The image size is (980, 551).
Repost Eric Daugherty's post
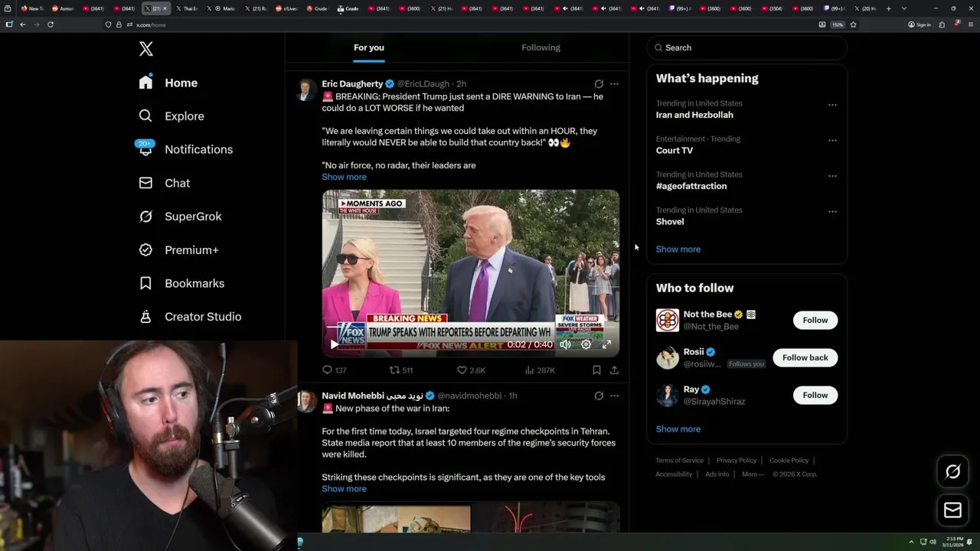[x=401, y=370]
